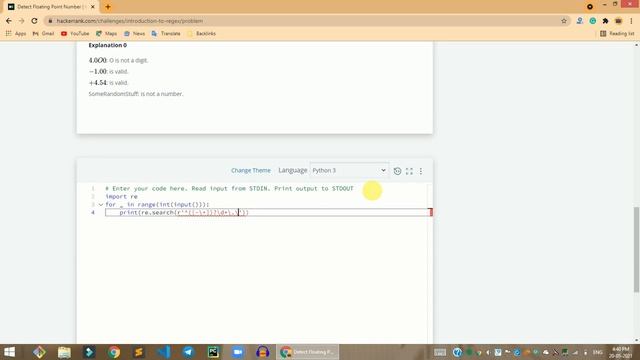Image resolution: width=640 pixels, height=360 pixels.
Task: Collapse the for loop fold arrow on line 3
Action: coord(101,204)
